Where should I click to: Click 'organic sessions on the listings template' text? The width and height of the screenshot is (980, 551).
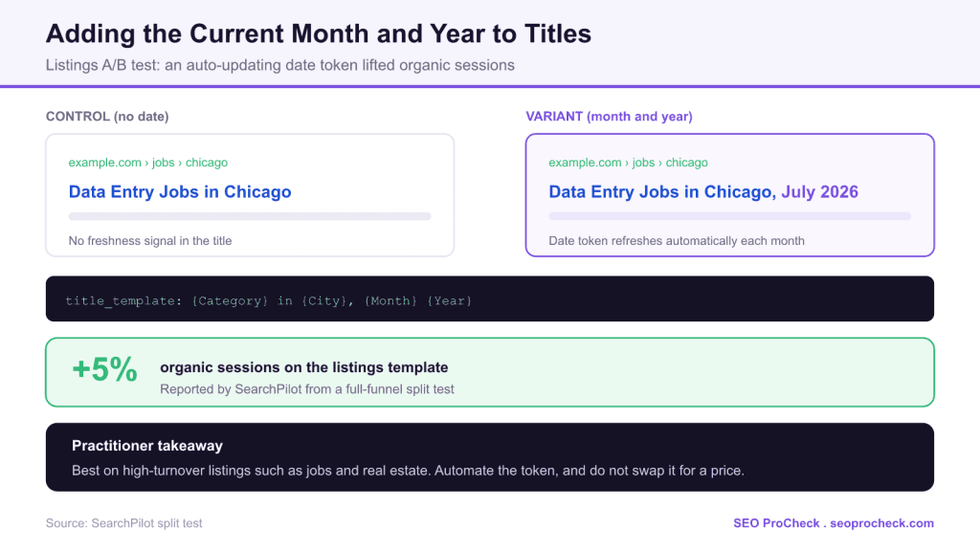coord(303,367)
